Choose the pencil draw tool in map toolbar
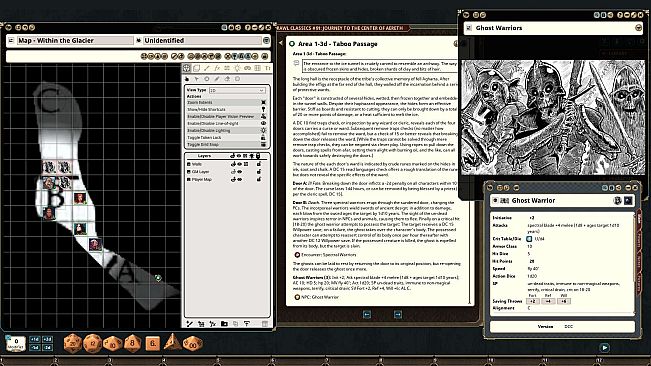 [217, 79]
